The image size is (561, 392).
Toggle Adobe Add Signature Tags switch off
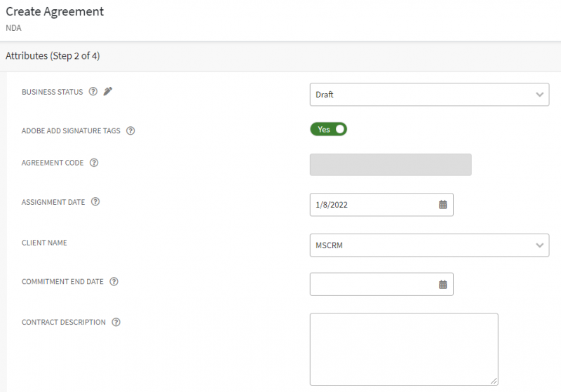coord(329,130)
